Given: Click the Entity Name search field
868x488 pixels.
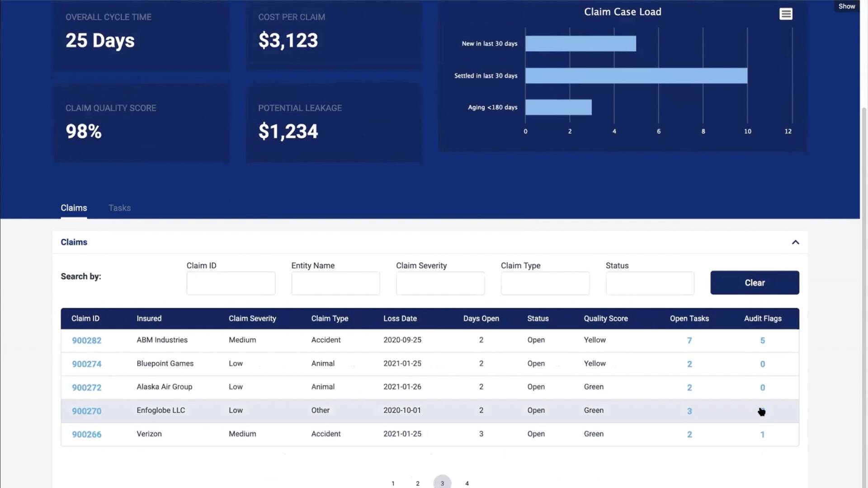Looking at the screenshot, I should 335,283.
